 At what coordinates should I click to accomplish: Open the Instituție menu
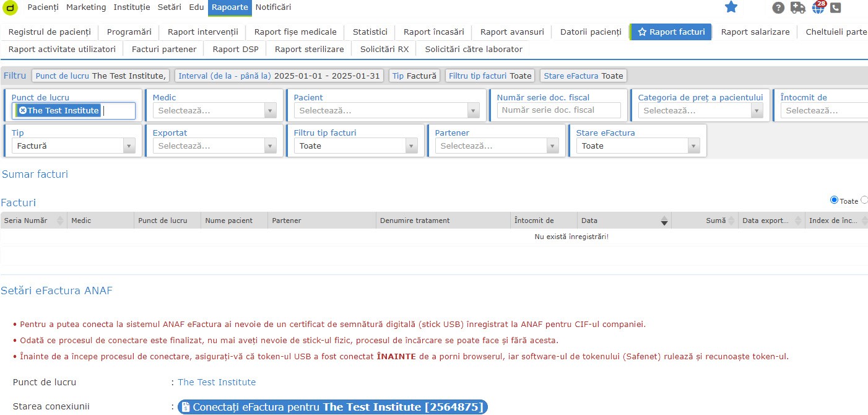[132, 7]
